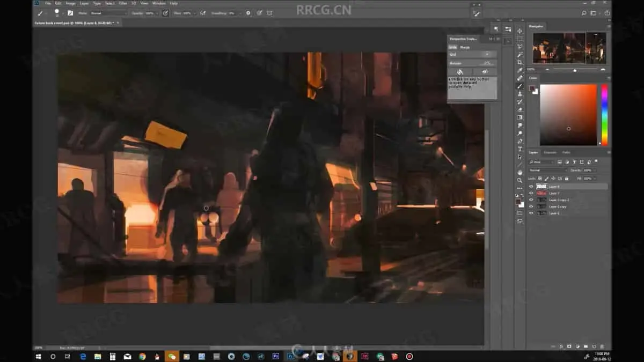Choose the Zoom tool in toolbar
This screenshot has width=644, height=362.
(x=519, y=180)
